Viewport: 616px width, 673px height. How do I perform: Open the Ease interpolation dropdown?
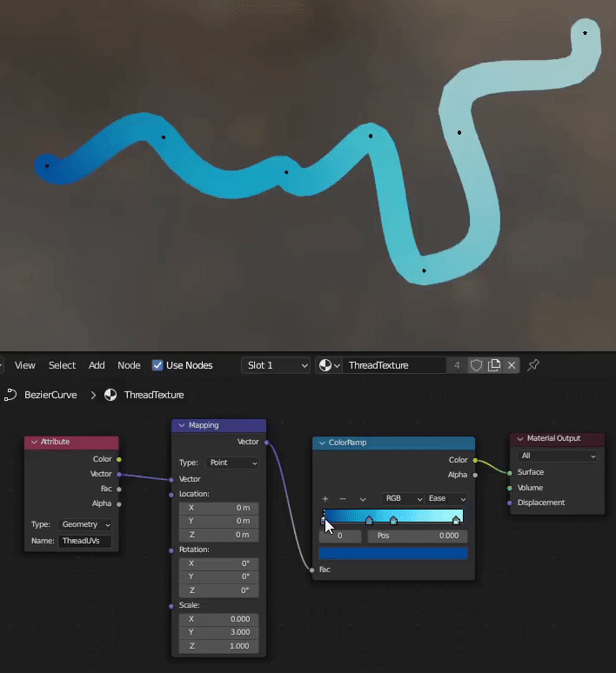[446, 499]
